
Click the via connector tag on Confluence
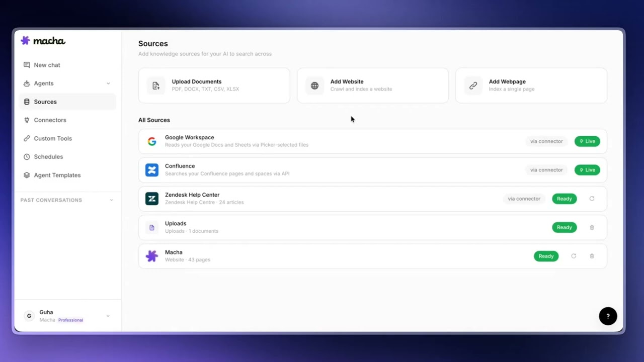point(546,170)
